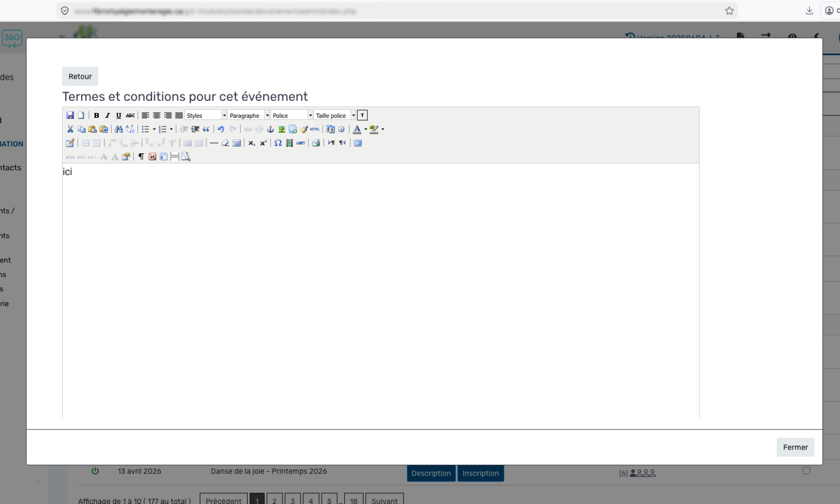Click the Save icon in the editor toolbar
Viewport: 840px width, 504px height.
tap(70, 115)
